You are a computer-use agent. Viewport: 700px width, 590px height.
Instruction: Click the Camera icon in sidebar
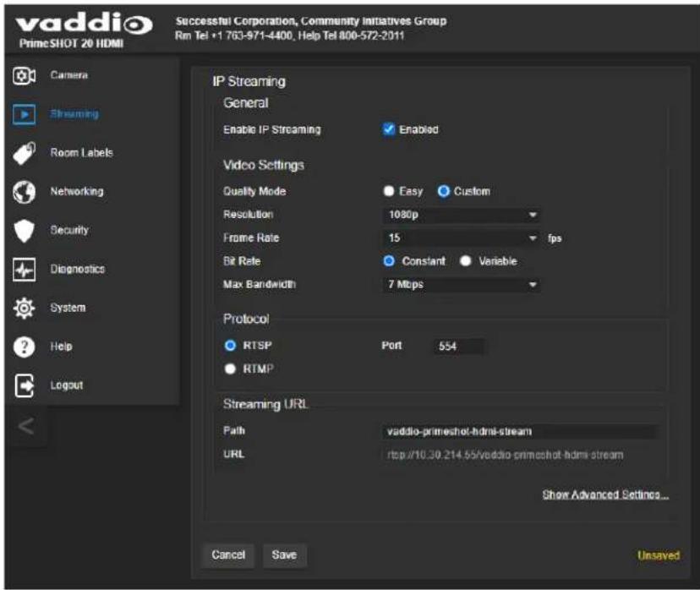(x=25, y=75)
